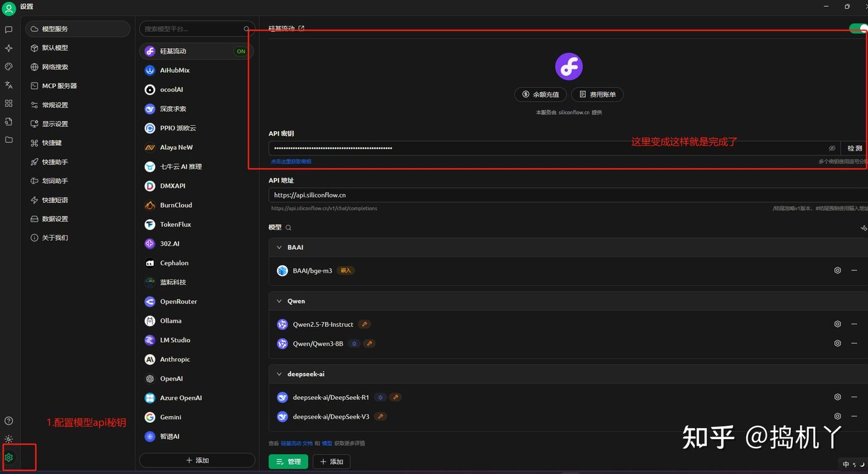Click the SiliconFlow purple logo
This screenshot has width=868, height=474.
[x=568, y=66]
